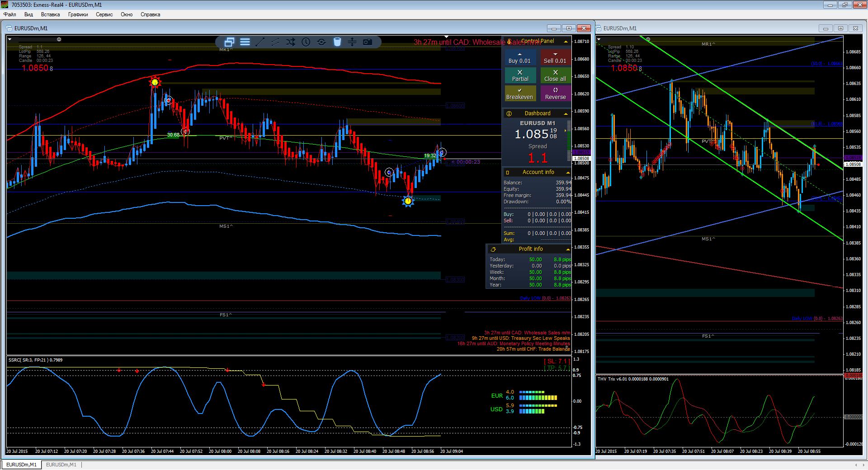Click the USD currency strength bar
Screen dimensions: 868x470
538,409
